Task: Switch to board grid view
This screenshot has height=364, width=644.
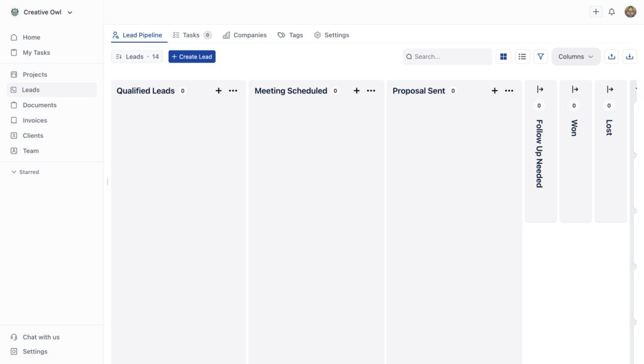Action: 503,57
